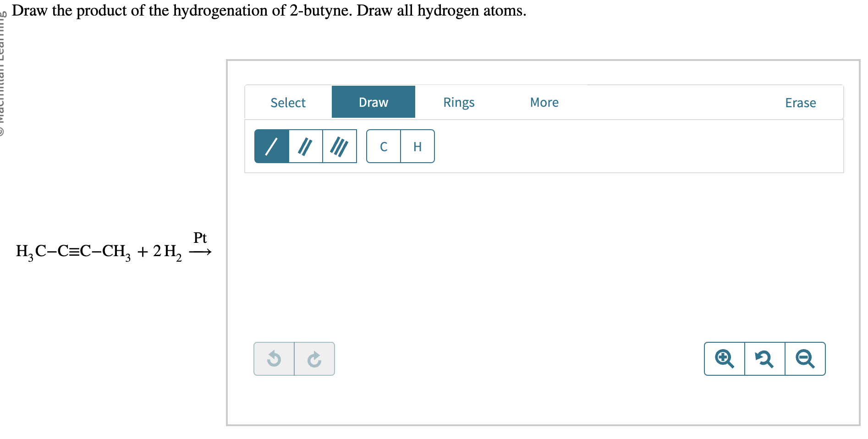Zoom out of the drawing canvas

click(805, 359)
